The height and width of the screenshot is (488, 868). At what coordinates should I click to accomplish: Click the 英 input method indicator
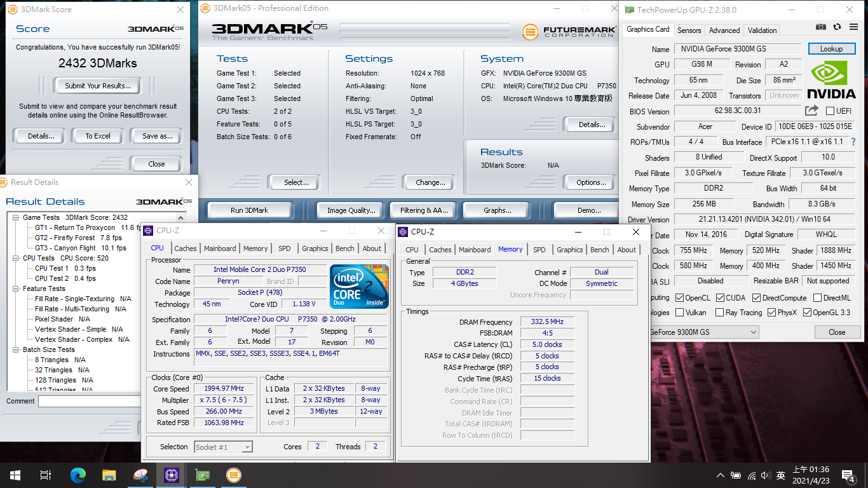[781, 475]
